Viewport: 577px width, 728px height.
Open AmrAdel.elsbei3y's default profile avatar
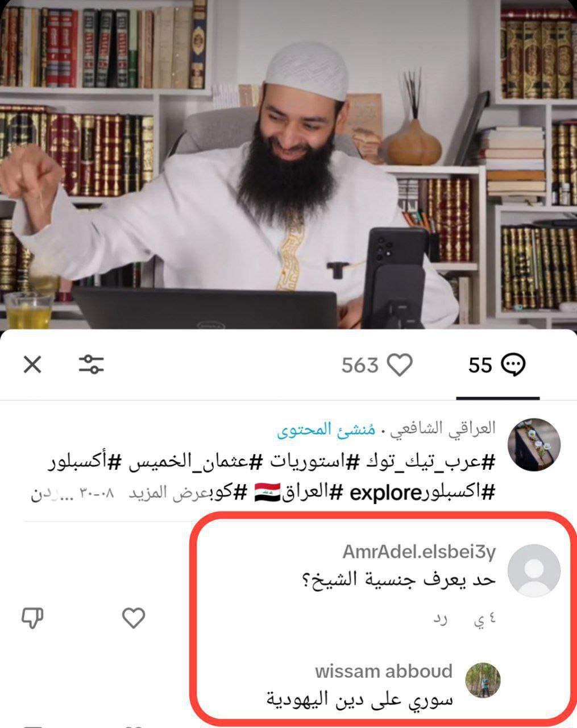click(534, 570)
